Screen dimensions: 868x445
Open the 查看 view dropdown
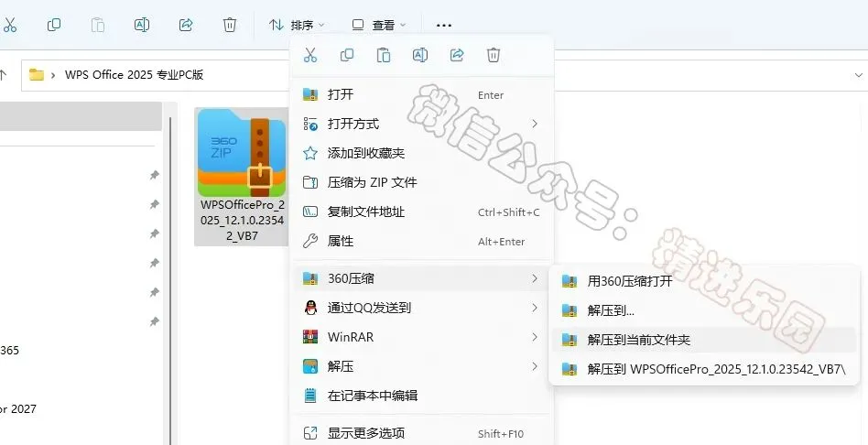(379, 25)
